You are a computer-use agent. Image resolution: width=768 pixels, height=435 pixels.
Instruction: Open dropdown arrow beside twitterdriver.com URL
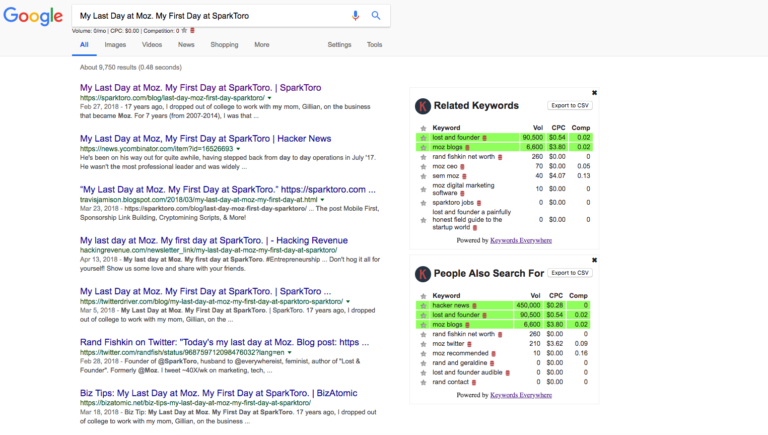348,302
